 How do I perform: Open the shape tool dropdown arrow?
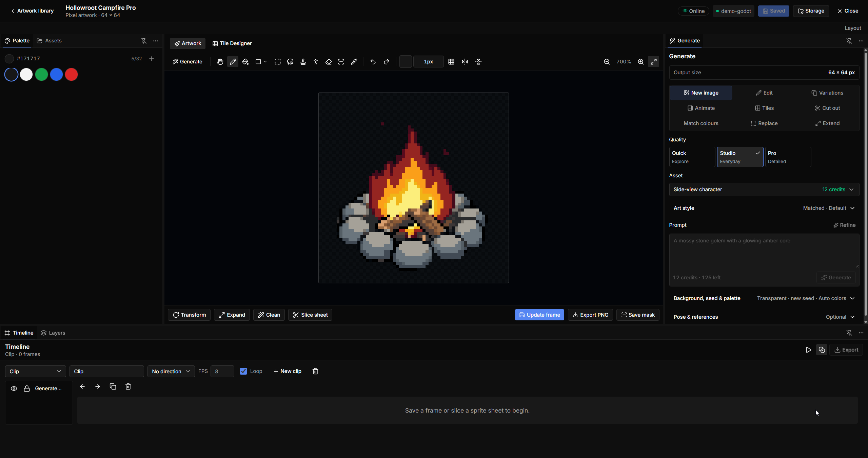tap(265, 62)
